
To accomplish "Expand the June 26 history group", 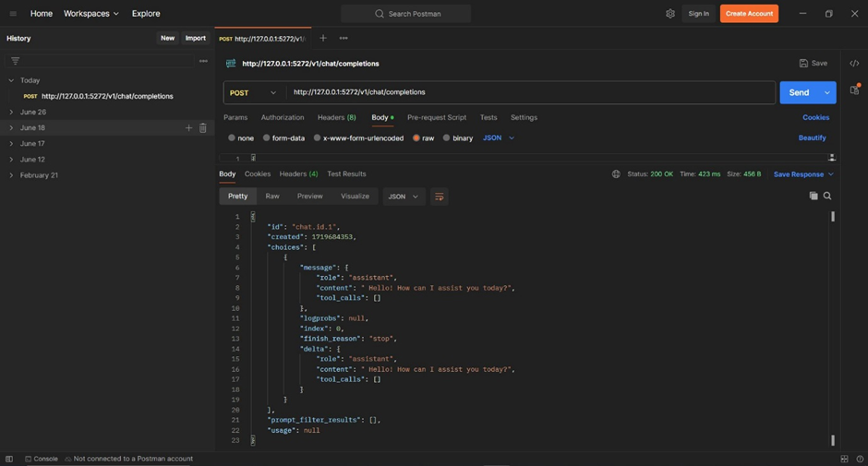I will [11, 113].
